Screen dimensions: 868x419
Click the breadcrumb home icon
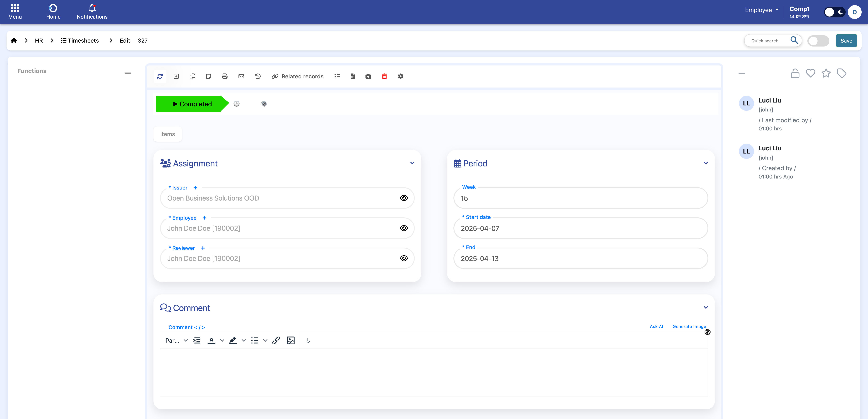[14, 40]
